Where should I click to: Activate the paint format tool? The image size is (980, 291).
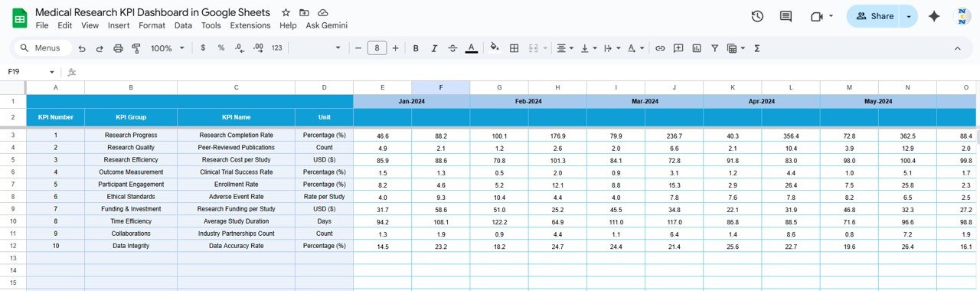click(136, 48)
